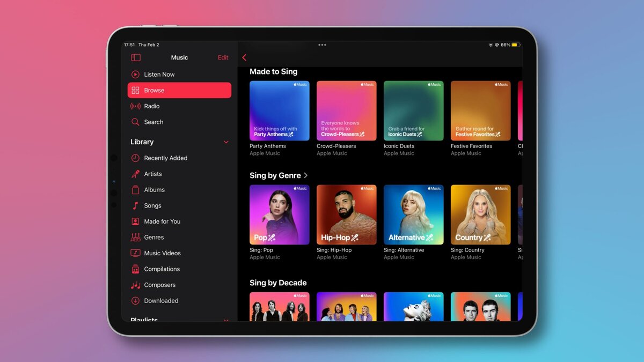644x362 pixels.
Task: Open the Crowd-Pleasers playlist cover
Action: [347, 111]
